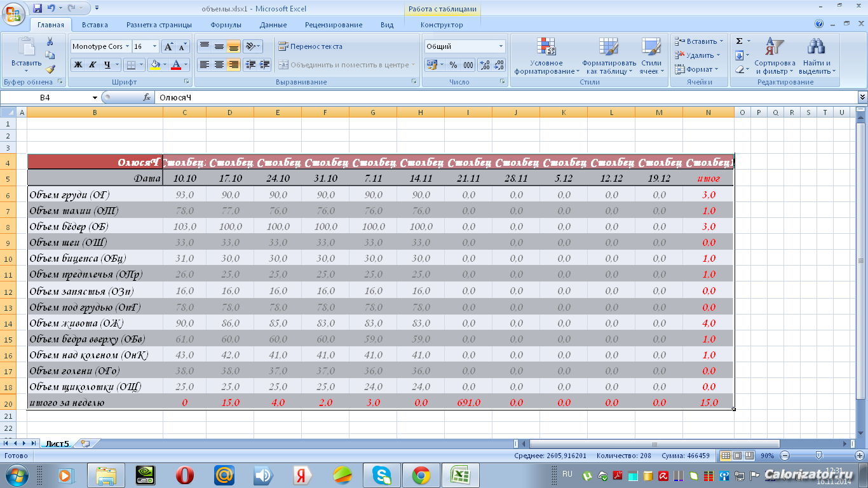Open the font size dropdown
The width and height of the screenshot is (868, 488).
point(154,46)
